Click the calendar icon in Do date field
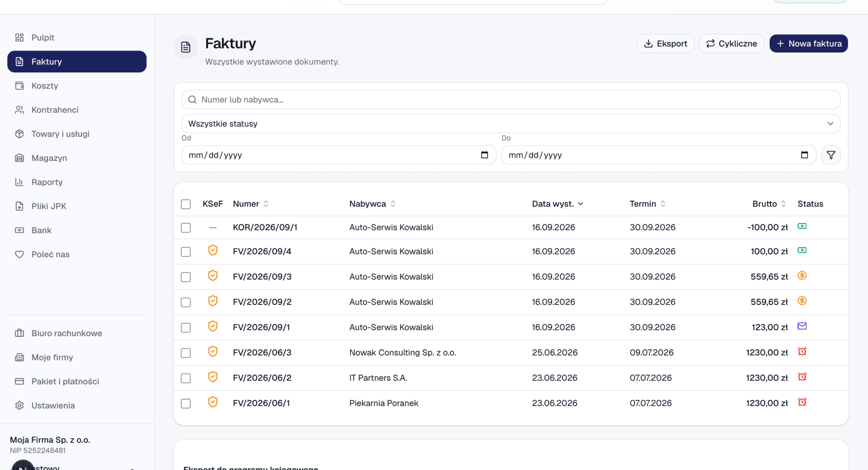Screen dimensions: 868x470 805,155
